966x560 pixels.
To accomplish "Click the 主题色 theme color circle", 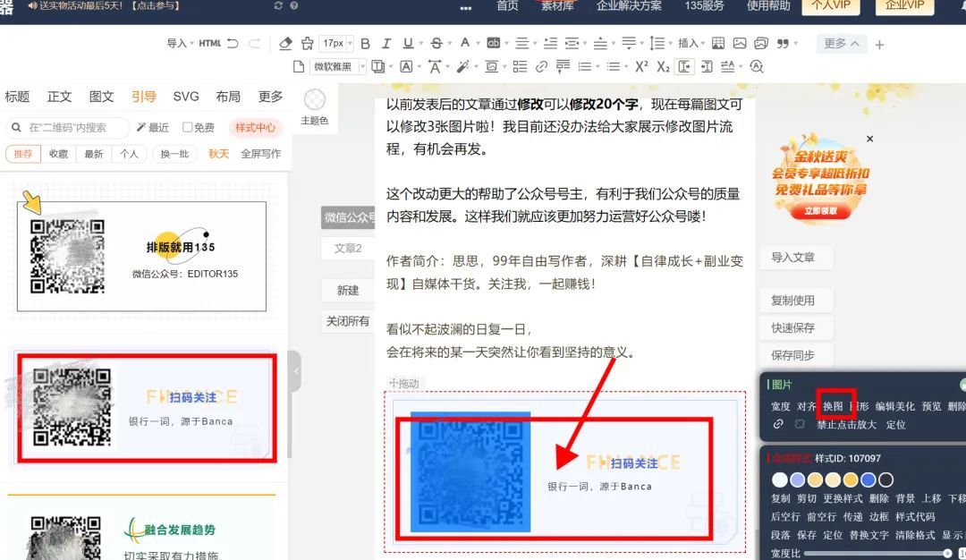I will tap(314, 99).
